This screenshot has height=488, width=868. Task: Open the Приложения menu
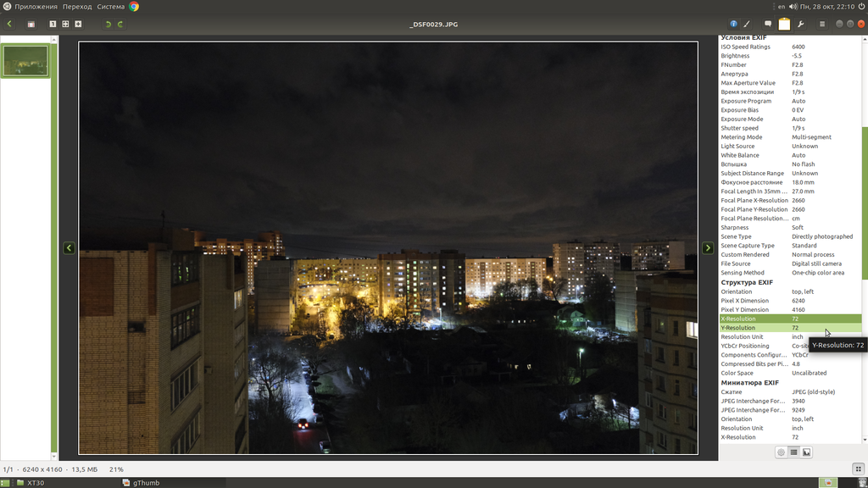click(x=36, y=7)
